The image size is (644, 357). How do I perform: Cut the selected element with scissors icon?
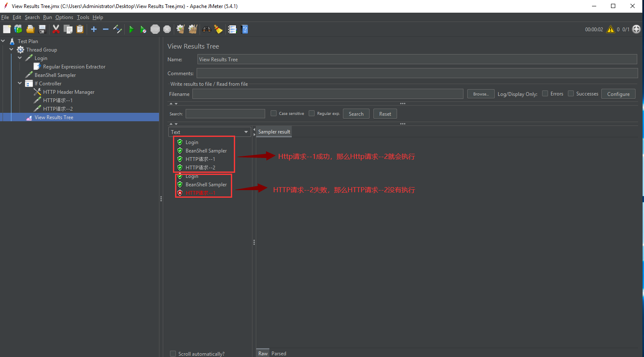56,29
